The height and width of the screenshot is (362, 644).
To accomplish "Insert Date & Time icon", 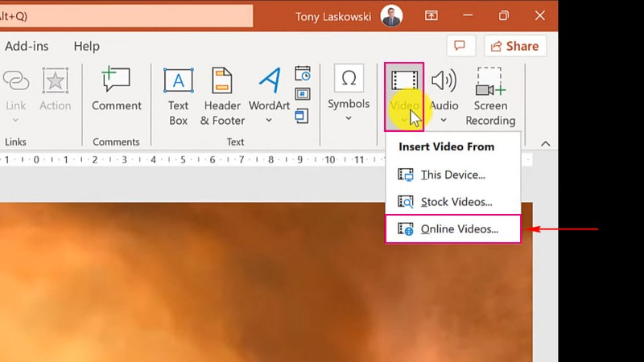I will coord(303,73).
